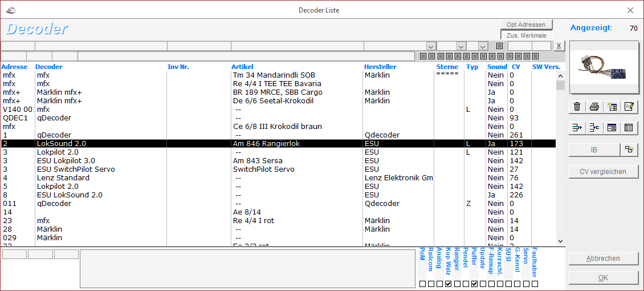Toggle the Kurzschl. checkbox
This screenshot has height=291, width=644.
coord(500,284)
